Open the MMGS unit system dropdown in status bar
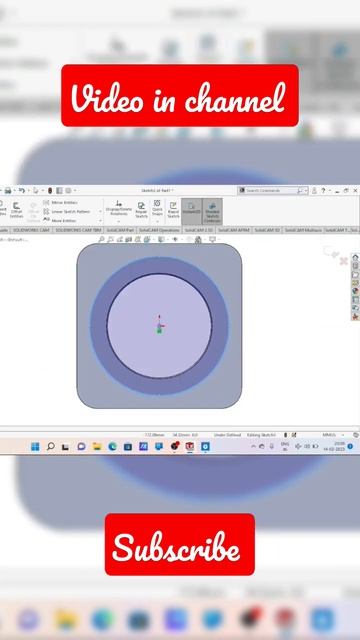360x640 pixels. 333,435
